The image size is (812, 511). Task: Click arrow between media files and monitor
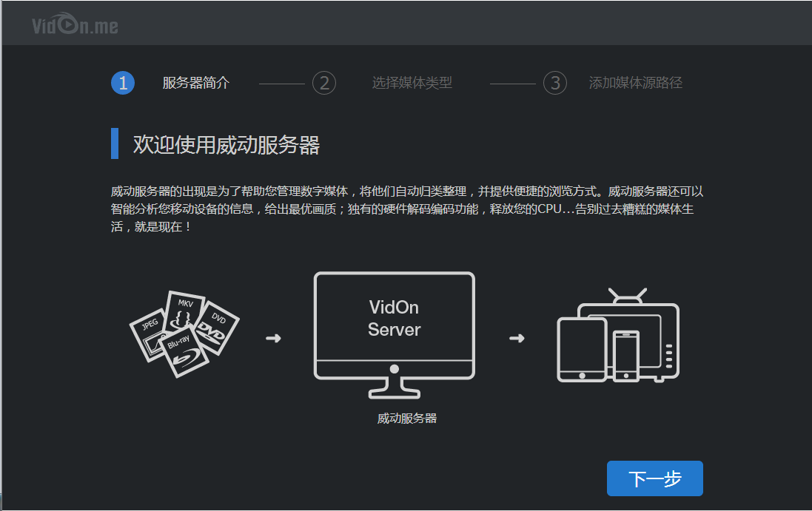(273, 339)
